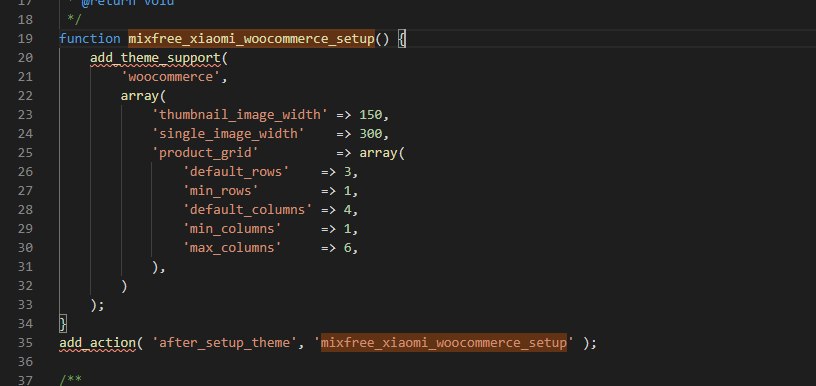Click the closing ')' on line 32
This screenshot has width=816, height=386.
tap(124, 286)
